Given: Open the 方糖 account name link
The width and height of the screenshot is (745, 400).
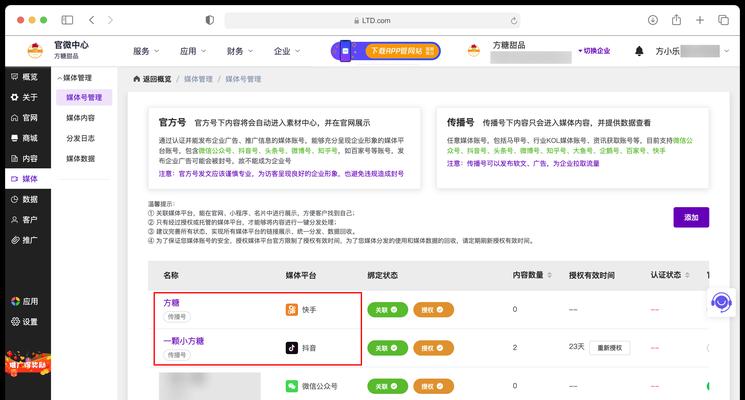Looking at the screenshot, I should (x=172, y=303).
